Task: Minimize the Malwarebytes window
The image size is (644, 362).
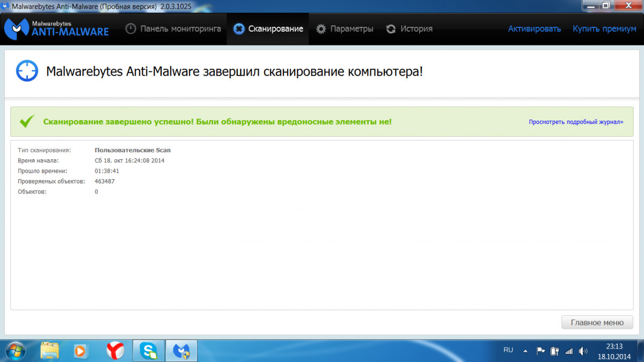Action: 590,5
